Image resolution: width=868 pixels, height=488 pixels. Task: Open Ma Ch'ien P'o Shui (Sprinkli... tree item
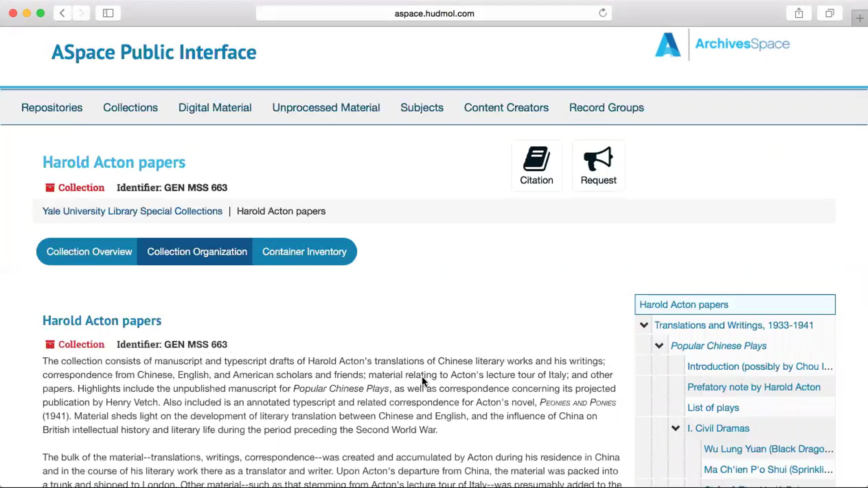768,470
